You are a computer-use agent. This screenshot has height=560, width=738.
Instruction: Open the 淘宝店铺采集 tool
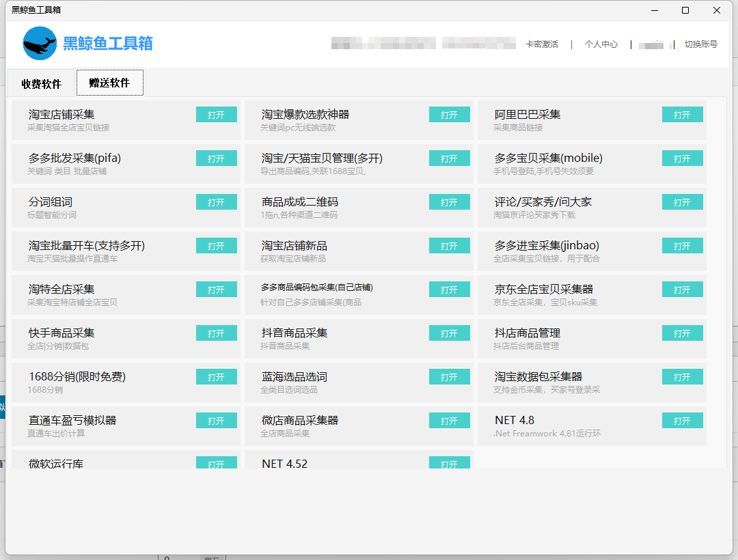tap(216, 115)
